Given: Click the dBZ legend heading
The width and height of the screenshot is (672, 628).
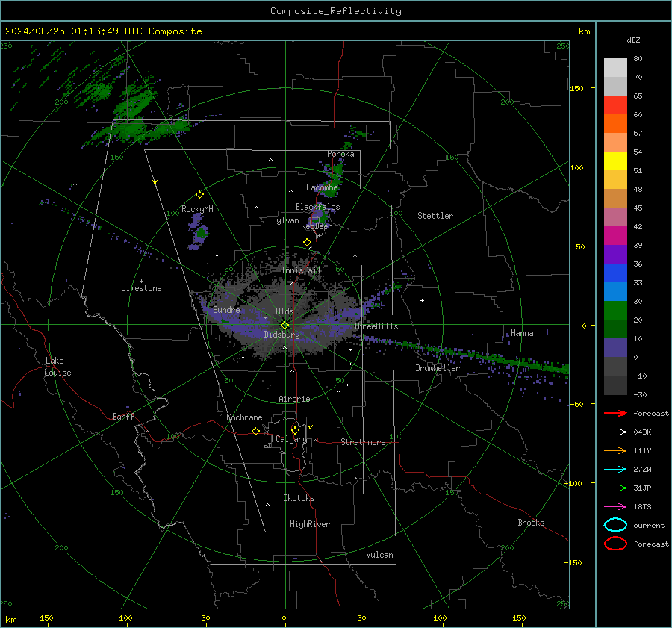Looking at the screenshot, I should [633, 40].
